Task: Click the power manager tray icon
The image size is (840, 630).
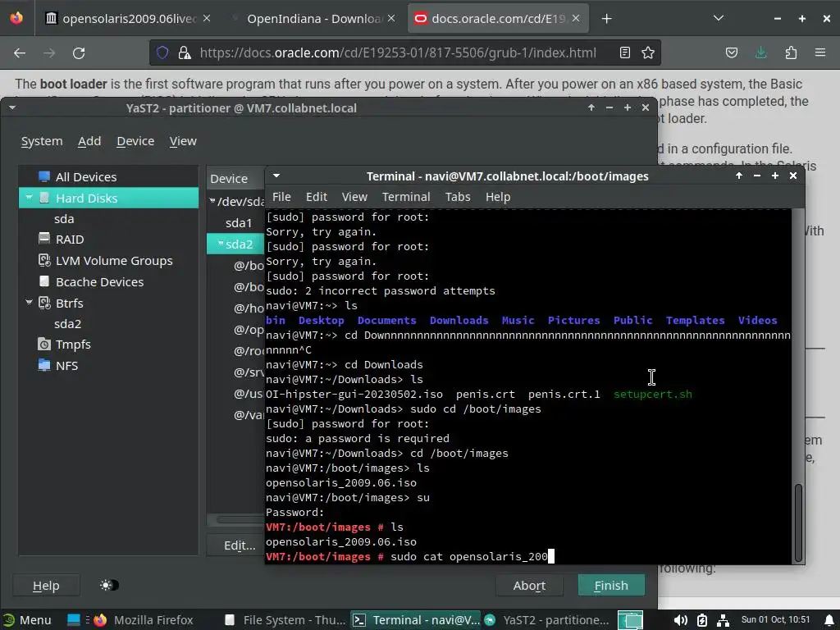Action: [x=702, y=620]
